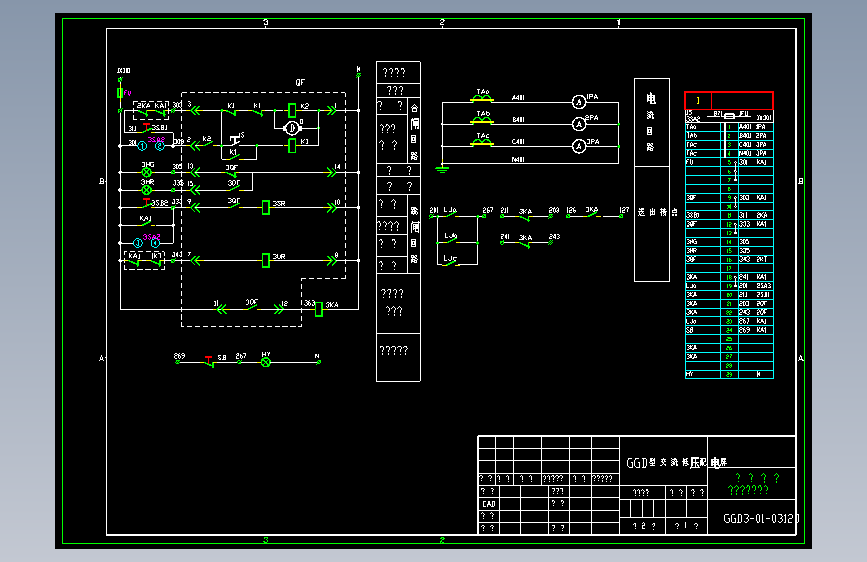Click terminal row 24 labeled SB

click(729, 330)
